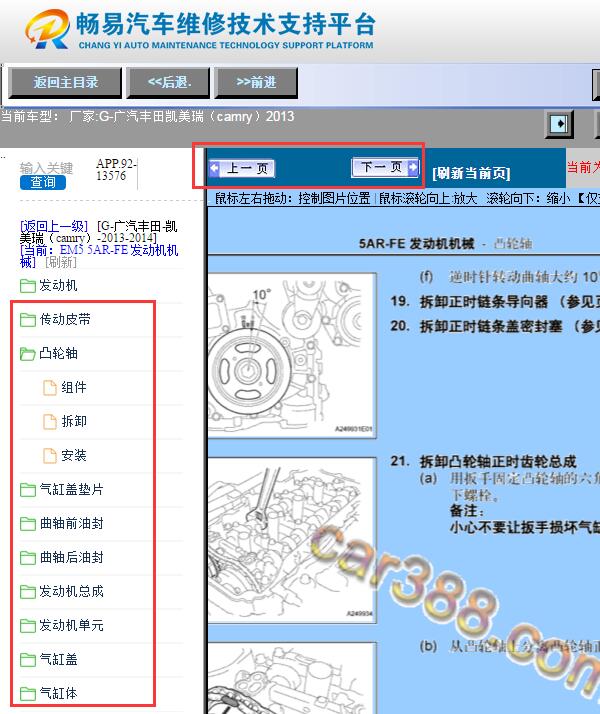Click step 19 拆卸正时链条导向器 text
Image resolution: width=600 pixels, height=714 pixels.
pos(495,301)
